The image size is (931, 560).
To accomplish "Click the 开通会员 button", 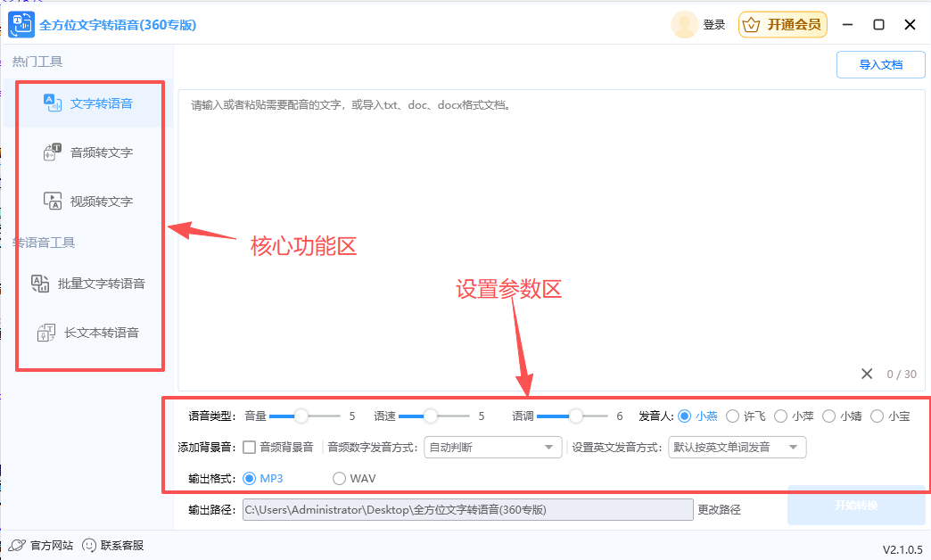I will pyautogui.click(x=782, y=24).
